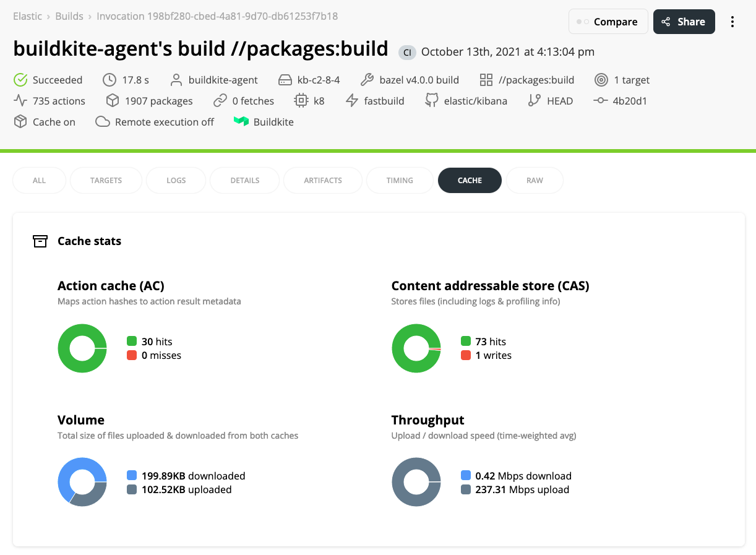This screenshot has width=756, height=555.
Task: Click the commit icon beside 4b20d1
Action: click(600, 101)
